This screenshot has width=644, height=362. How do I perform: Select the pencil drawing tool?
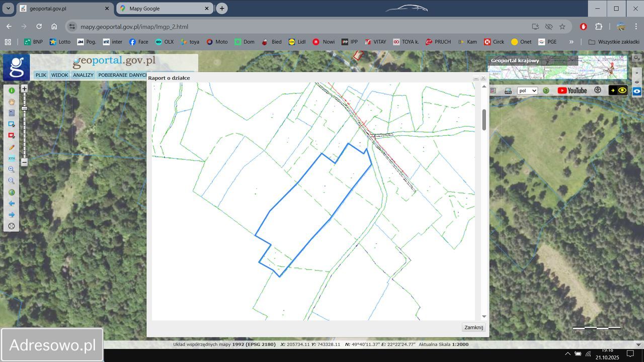tap(12, 147)
